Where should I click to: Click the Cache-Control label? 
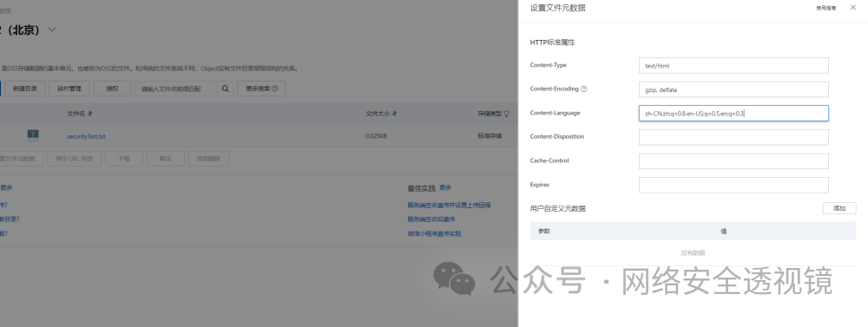pyautogui.click(x=549, y=160)
